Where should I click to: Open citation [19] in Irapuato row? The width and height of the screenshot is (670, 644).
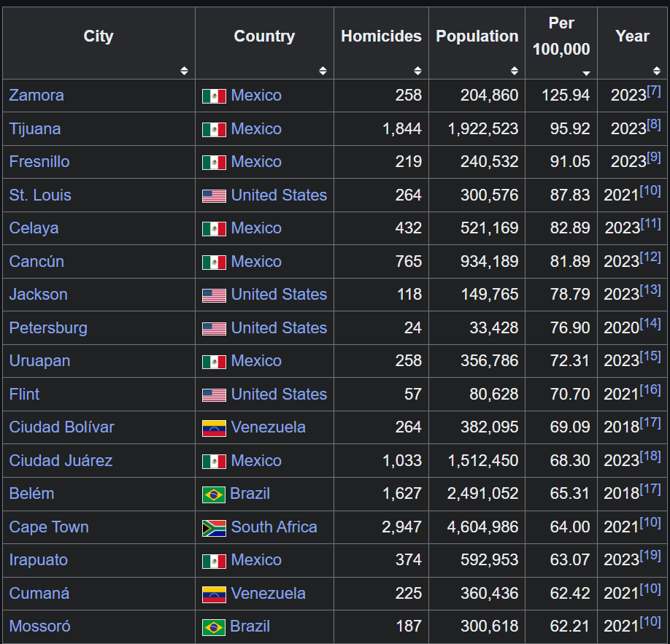650,555
